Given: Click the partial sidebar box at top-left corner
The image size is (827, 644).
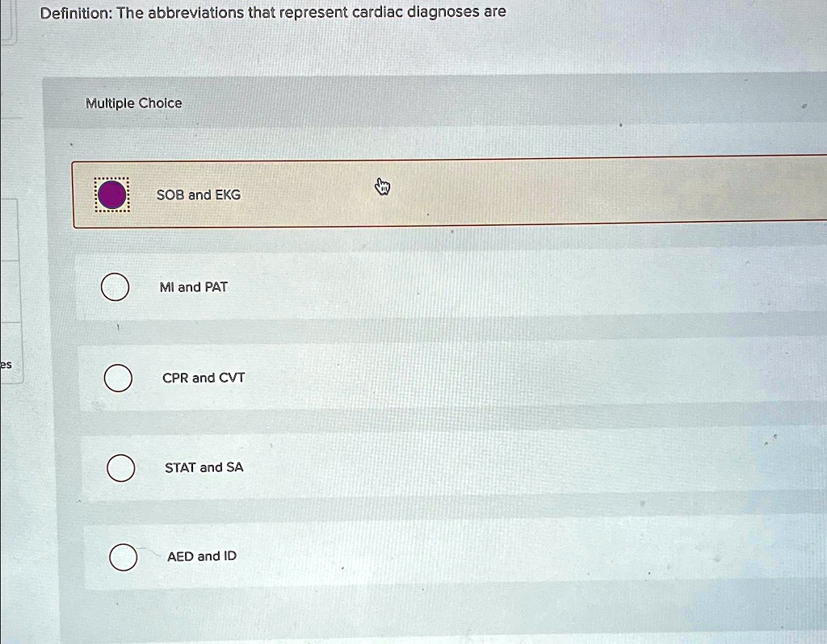Looking at the screenshot, I should (x=7, y=20).
